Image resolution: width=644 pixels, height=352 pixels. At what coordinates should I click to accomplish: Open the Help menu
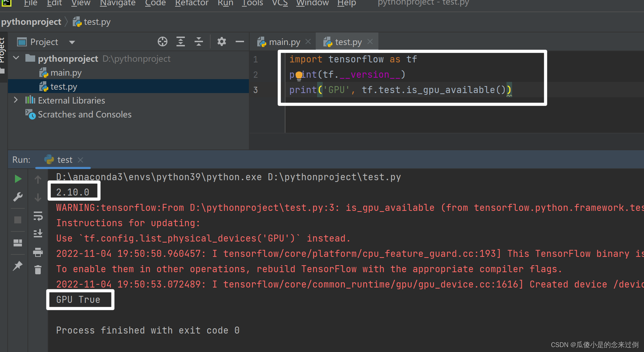pyautogui.click(x=346, y=3)
